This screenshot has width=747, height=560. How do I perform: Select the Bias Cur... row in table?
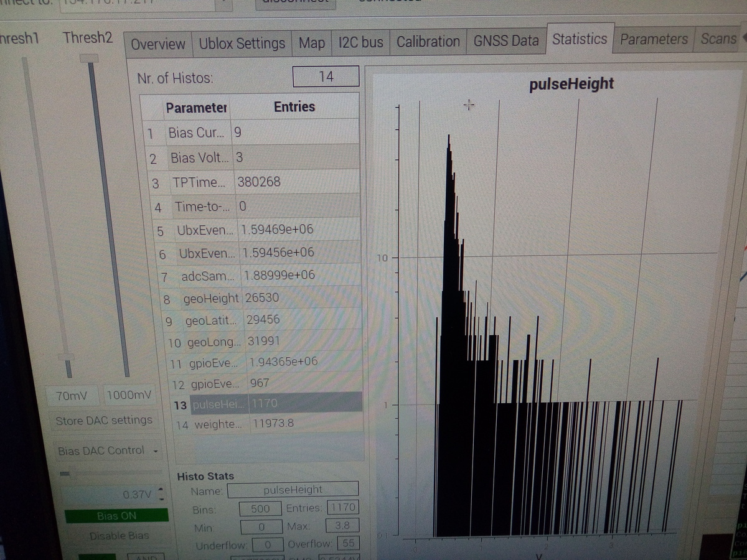(251, 133)
